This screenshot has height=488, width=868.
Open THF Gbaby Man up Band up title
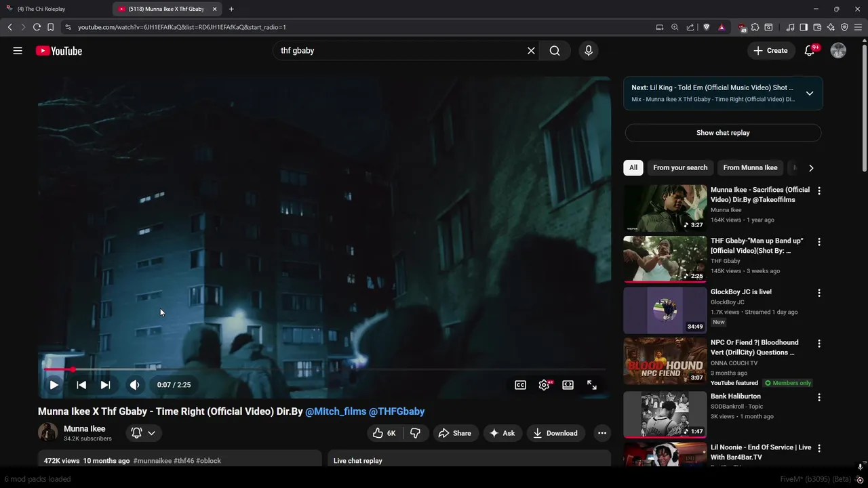(x=757, y=245)
